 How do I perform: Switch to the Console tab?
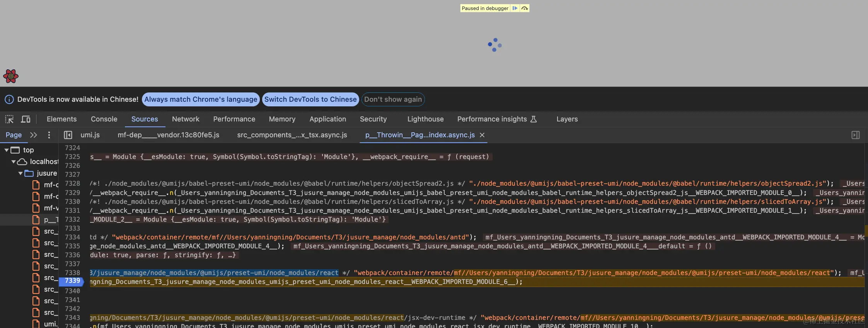[x=104, y=119]
